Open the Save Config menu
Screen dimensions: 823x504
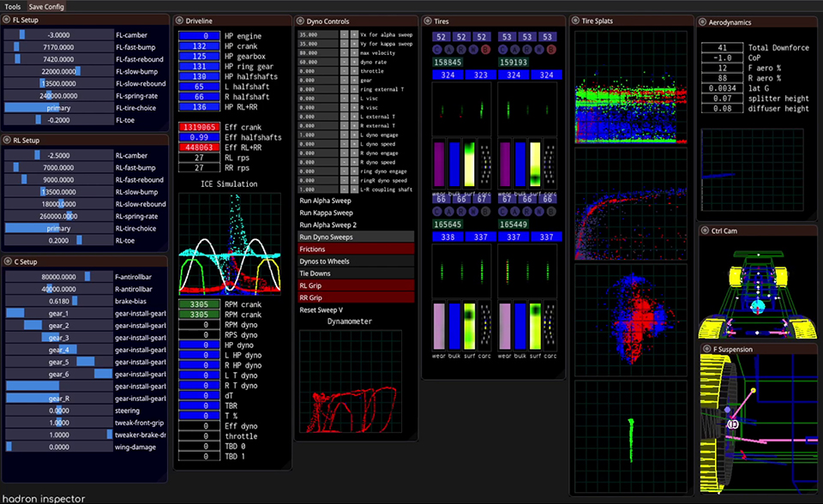point(46,6)
